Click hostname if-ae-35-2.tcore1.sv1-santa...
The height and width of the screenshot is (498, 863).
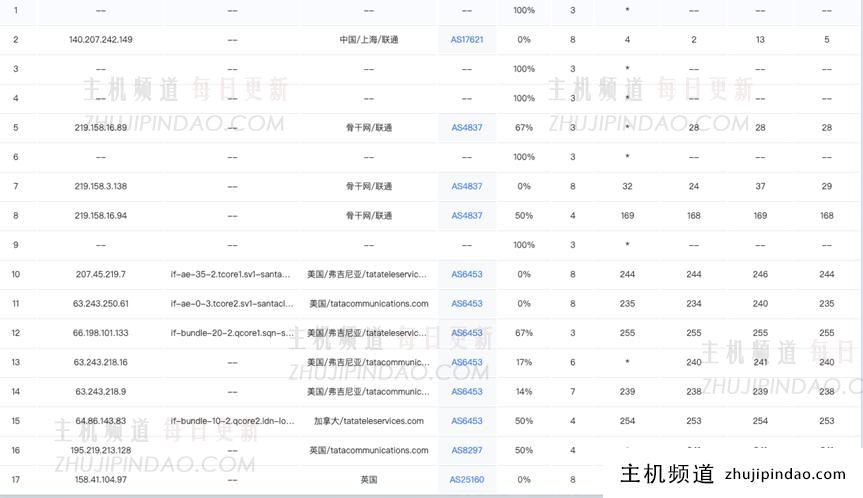[x=231, y=274]
